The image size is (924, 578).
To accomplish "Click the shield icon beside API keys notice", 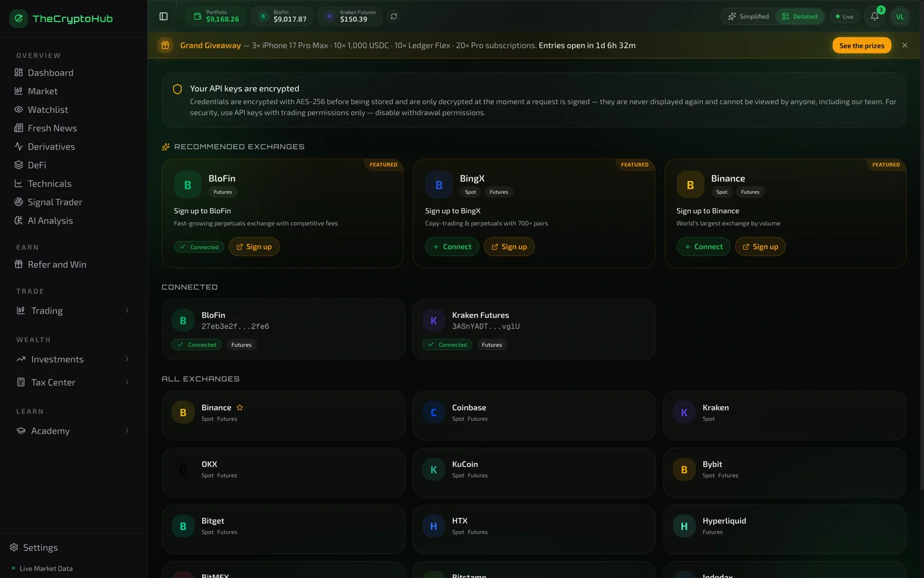I will coord(177,89).
